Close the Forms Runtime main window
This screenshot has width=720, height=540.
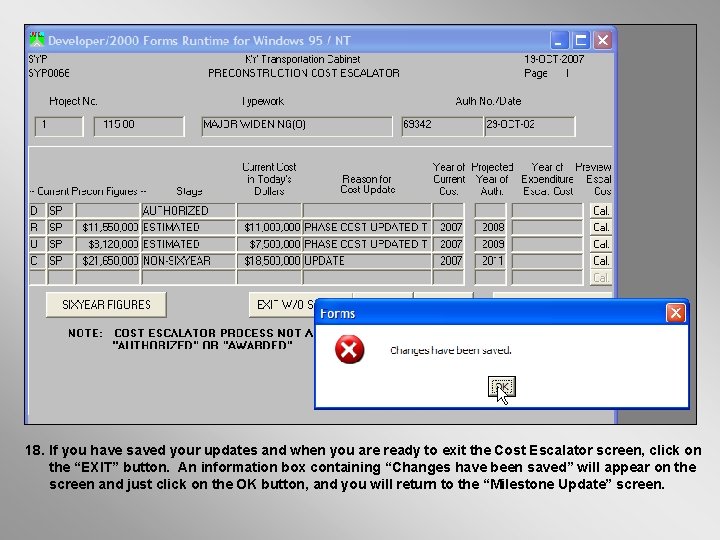point(602,40)
